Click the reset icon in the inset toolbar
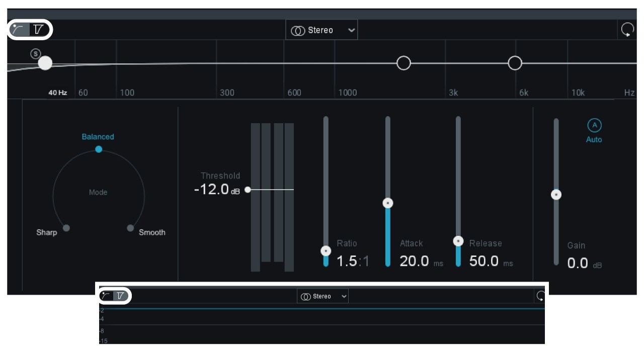 tap(541, 296)
